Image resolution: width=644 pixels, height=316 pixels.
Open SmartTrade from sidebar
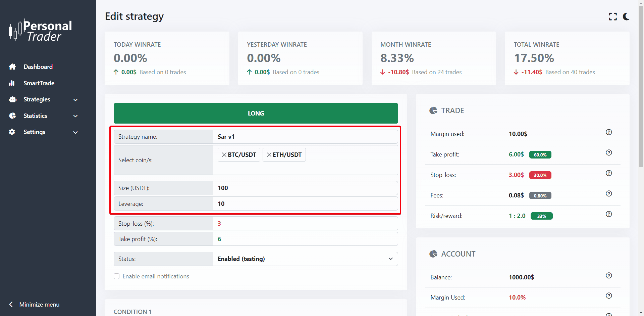pyautogui.click(x=39, y=83)
